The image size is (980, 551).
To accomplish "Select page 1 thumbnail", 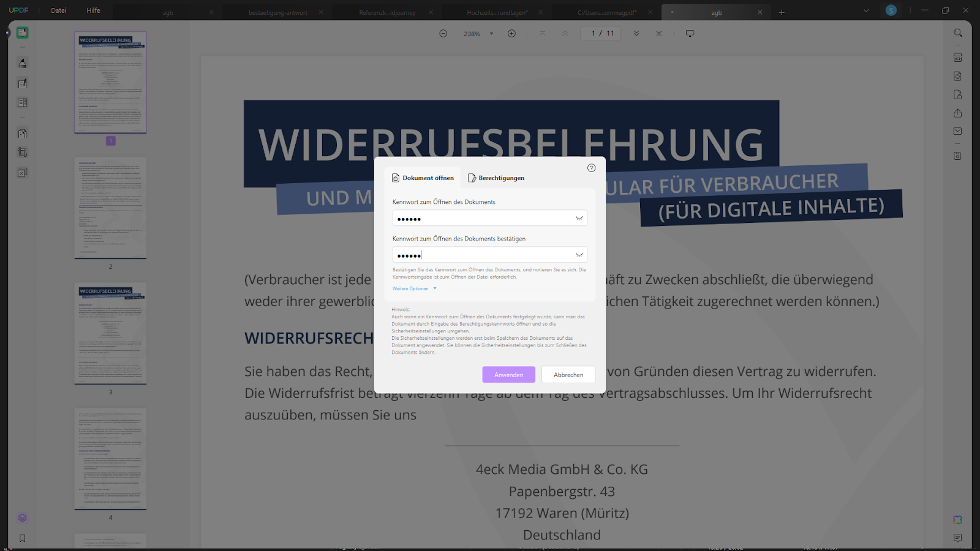I will [110, 83].
